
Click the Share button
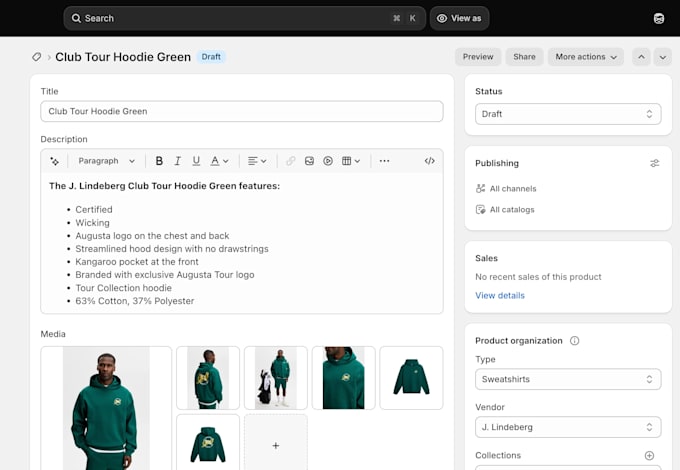click(524, 57)
